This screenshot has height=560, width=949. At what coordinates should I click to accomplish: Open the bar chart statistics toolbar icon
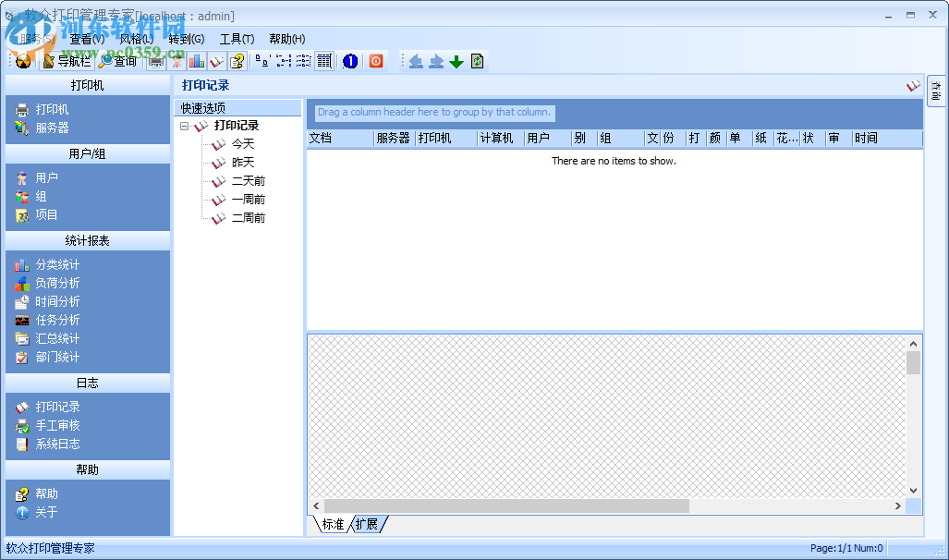(197, 61)
